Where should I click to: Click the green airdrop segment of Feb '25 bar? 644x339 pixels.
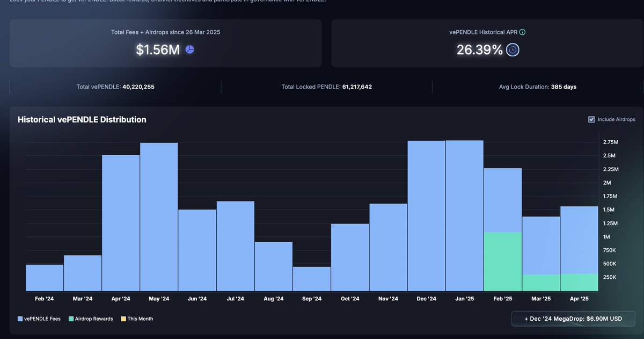coord(503,262)
